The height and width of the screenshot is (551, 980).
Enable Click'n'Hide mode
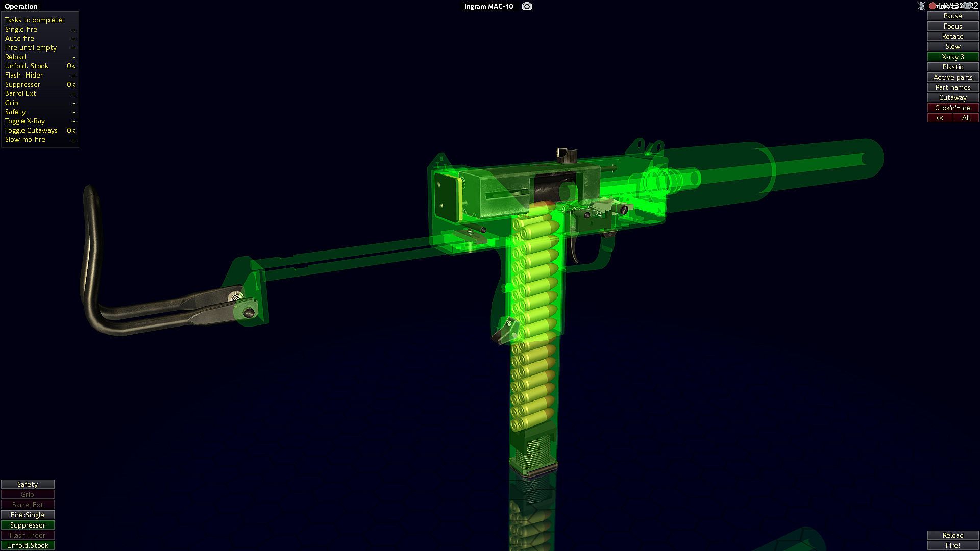pos(952,108)
